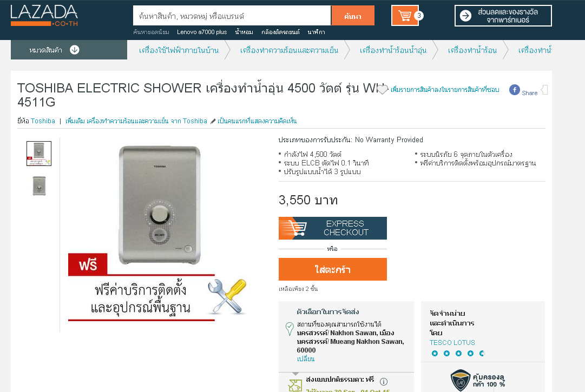Image resolution: width=585 pixels, height=392 pixels.
Task: Click the change delivery location link
Action: tap(306, 359)
